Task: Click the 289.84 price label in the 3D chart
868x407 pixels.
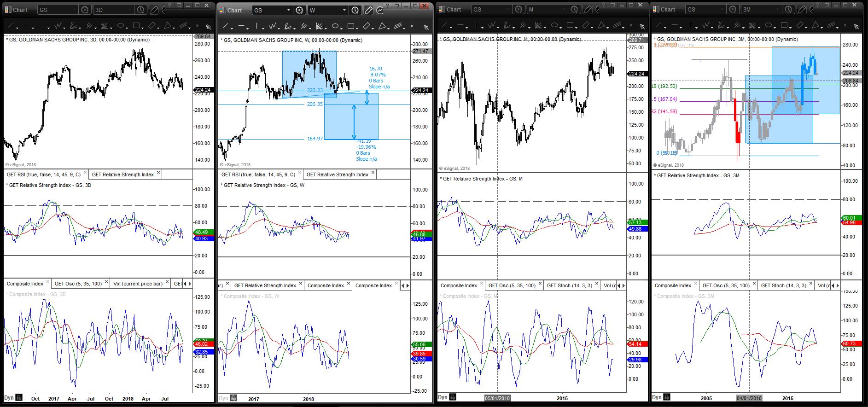Action: 203,36
